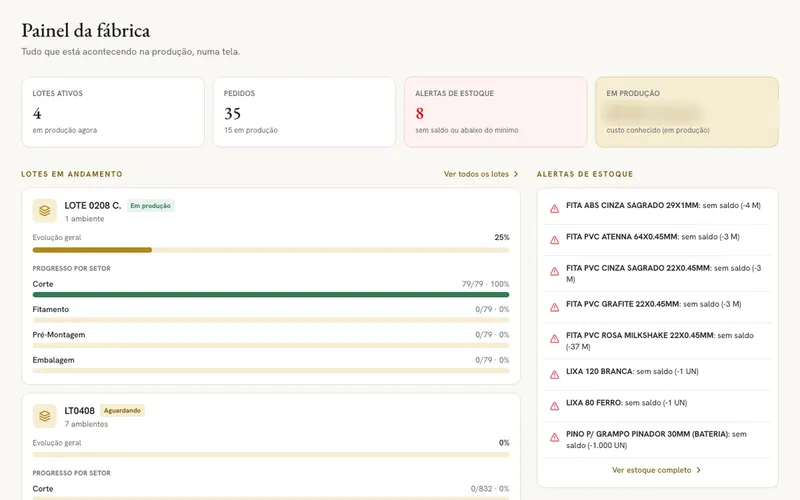Image resolution: width=800 pixels, height=500 pixels.
Task: Click warning icon beside PINO P/ GRAMPO PINADOR
Action: (x=554, y=437)
